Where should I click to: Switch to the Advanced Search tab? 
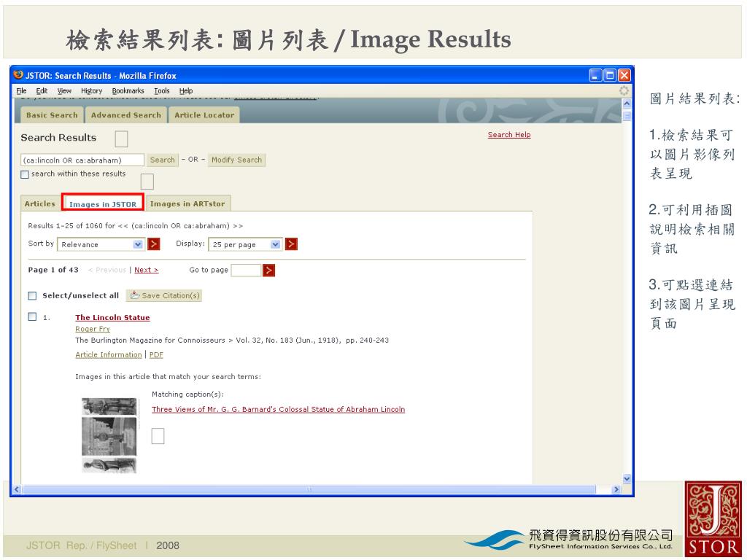click(125, 114)
